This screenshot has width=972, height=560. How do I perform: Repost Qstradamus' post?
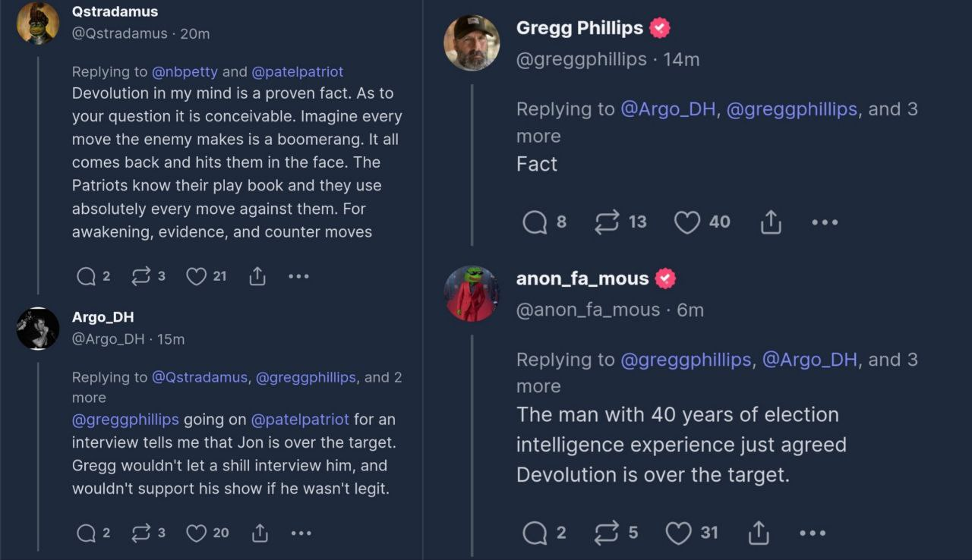click(x=141, y=276)
